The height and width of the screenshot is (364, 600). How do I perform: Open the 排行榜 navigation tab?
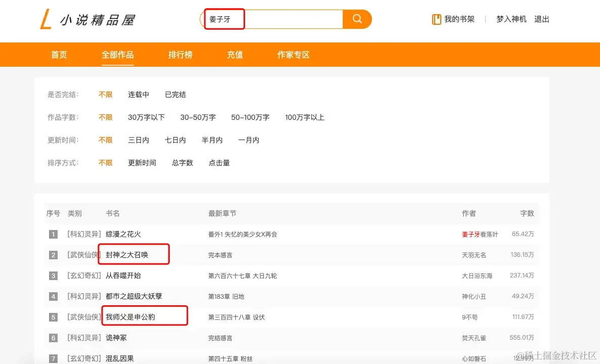(x=180, y=55)
